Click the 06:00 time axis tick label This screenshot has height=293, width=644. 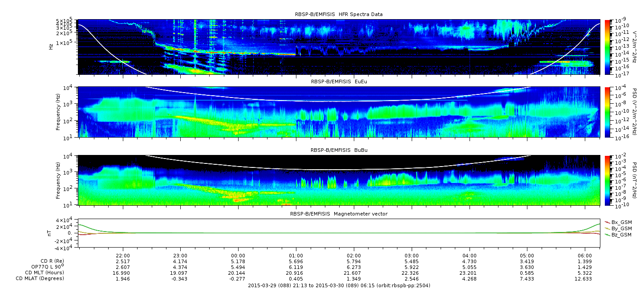pos(585,256)
